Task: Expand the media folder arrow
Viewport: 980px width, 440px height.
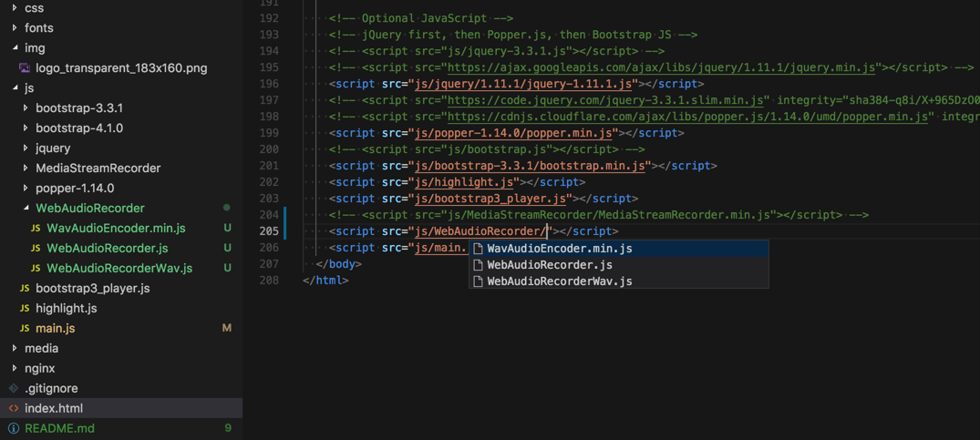Action: 14,348
